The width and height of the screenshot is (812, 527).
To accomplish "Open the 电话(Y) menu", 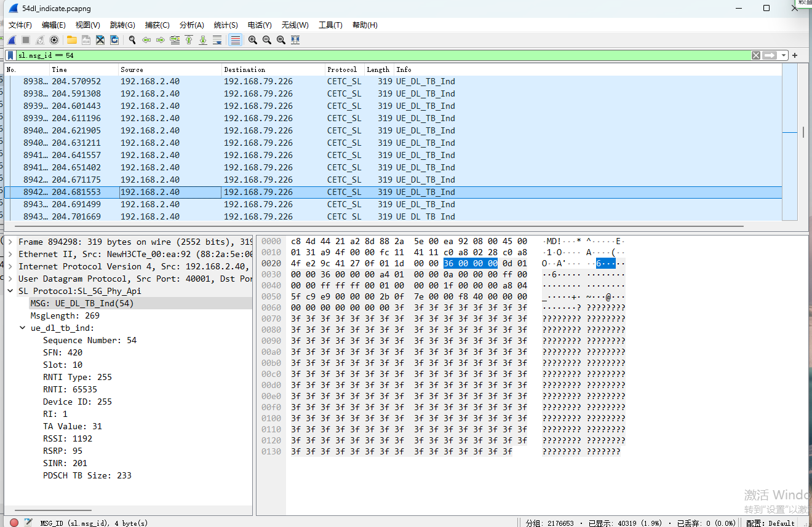I will 260,25.
